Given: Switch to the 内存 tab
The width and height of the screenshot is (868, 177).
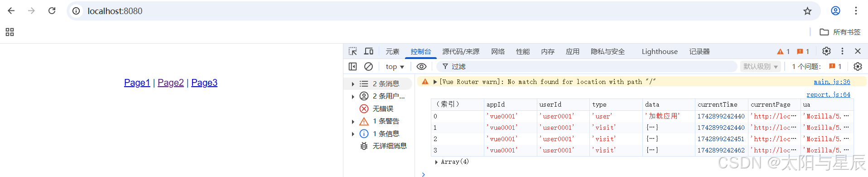Looking at the screenshot, I should (x=548, y=52).
